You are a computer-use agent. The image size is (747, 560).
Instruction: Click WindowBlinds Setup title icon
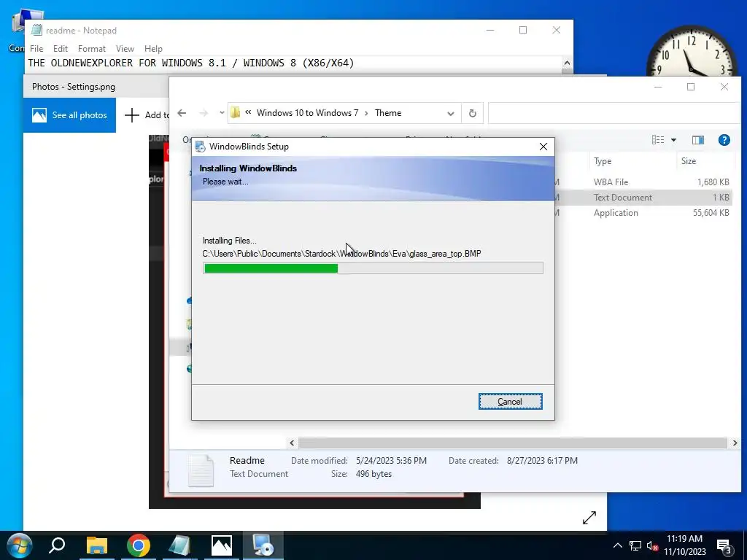201,147
